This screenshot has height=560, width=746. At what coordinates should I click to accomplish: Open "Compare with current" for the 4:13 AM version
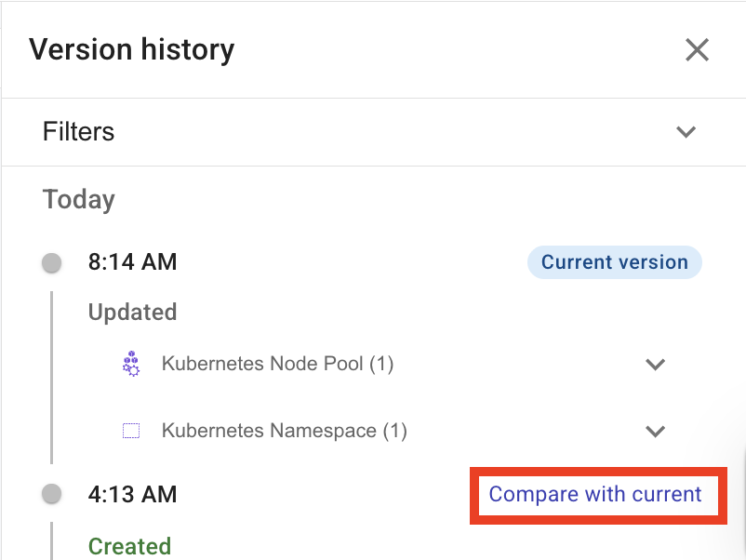tap(596, 494)
